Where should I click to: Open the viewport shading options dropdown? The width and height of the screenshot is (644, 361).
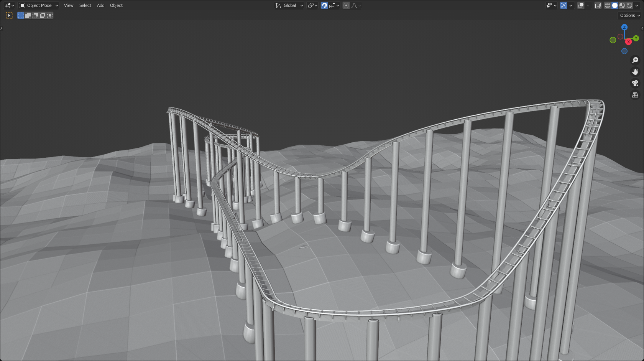[637, 5]
